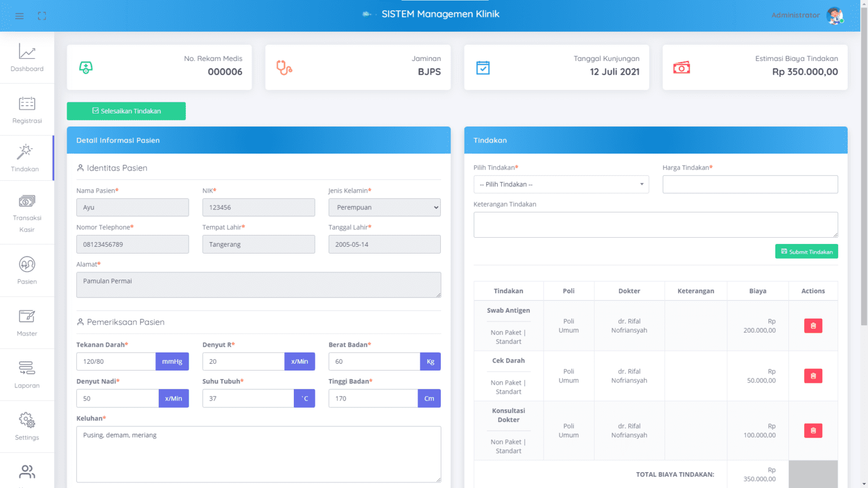Focus the Keterangan Tindakan text area

point(655,225)
